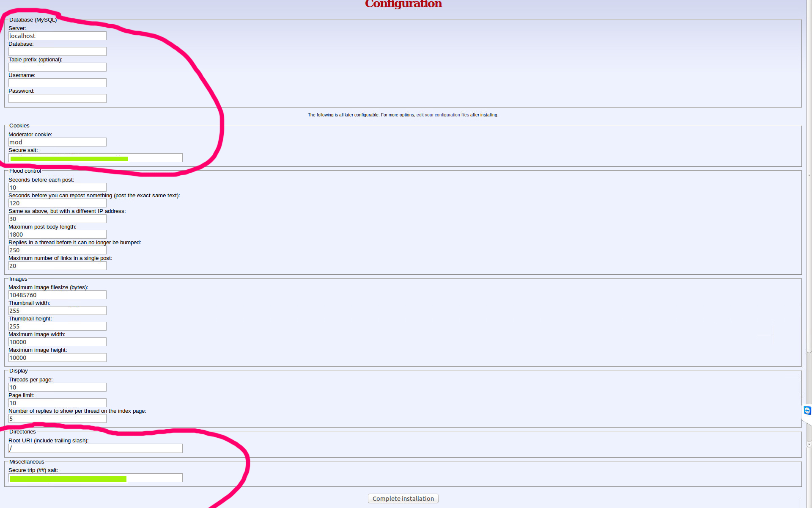Select the MySQL Username input field
812x508 pixels.
[x=58, y=83]
